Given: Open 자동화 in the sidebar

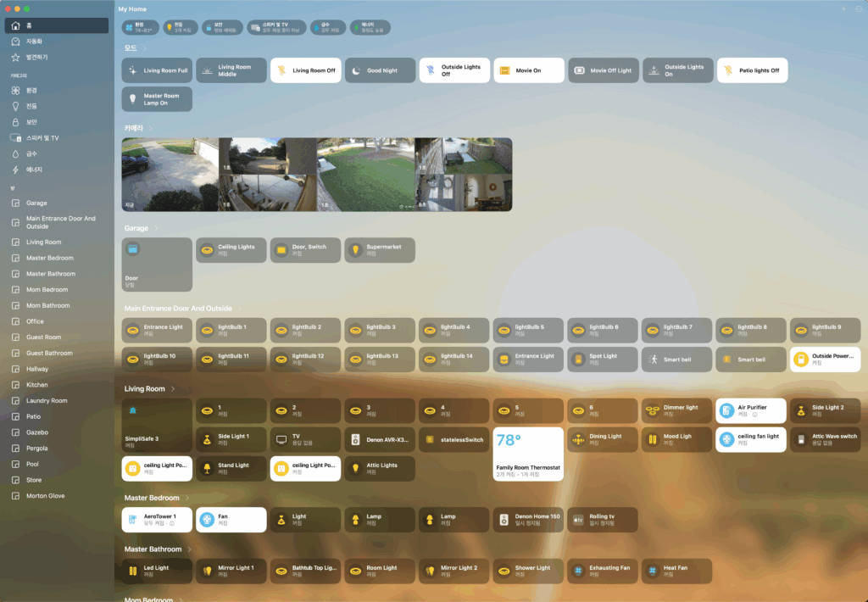Looking at the screenshot, I should coord(57,42).
